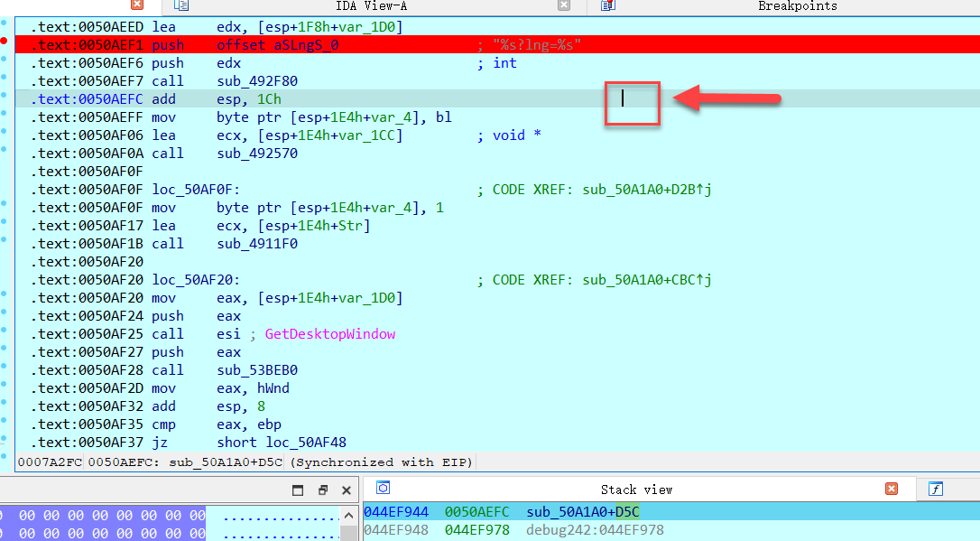Click debug242:044EF978 in Stack view
Screen dimensions: 980x541
pos(595,530)
